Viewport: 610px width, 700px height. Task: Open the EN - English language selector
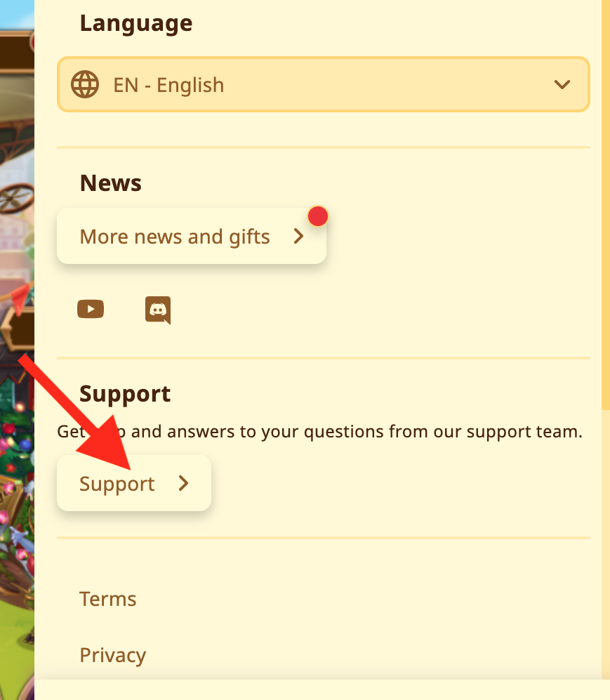[324, 84]
